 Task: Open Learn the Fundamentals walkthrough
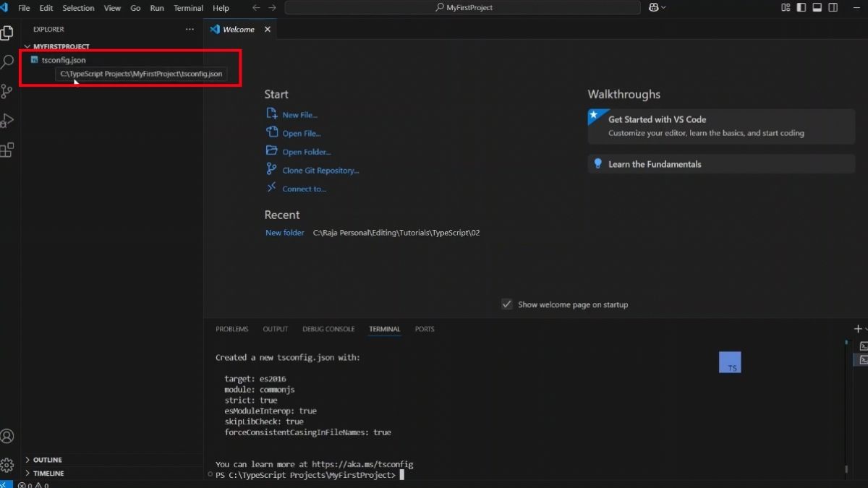click(721, 164)
